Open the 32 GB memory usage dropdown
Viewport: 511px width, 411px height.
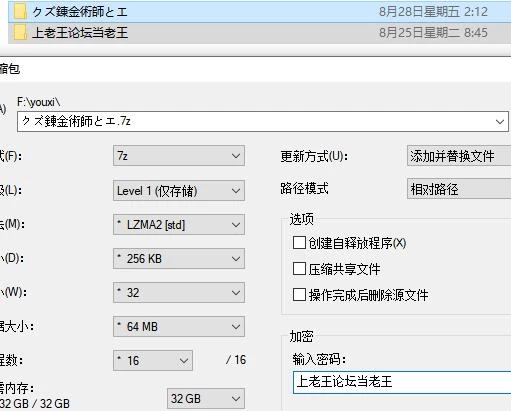pos(206,399)
